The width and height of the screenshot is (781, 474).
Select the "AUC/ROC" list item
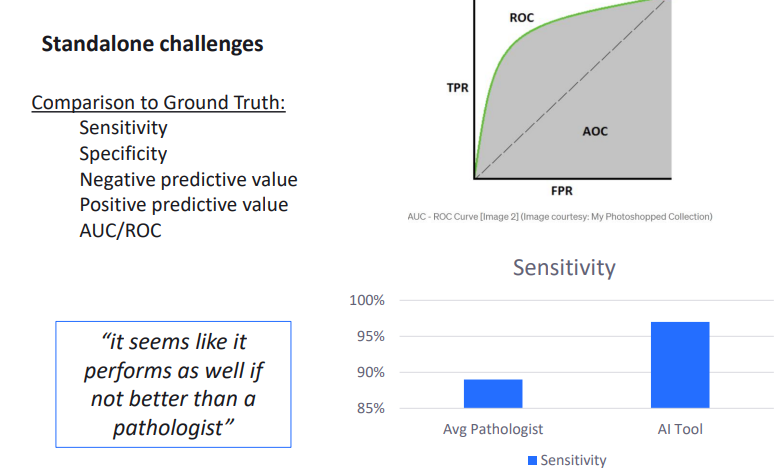[120, 230]
